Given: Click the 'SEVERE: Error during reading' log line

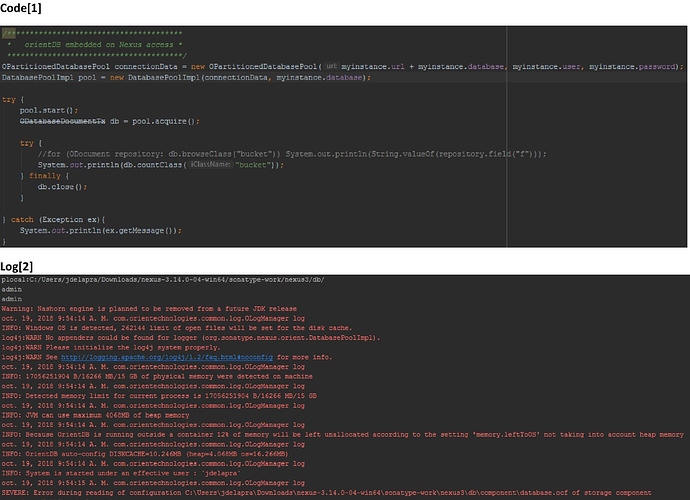Looking at the screenshot, I should tap(326, 493).
